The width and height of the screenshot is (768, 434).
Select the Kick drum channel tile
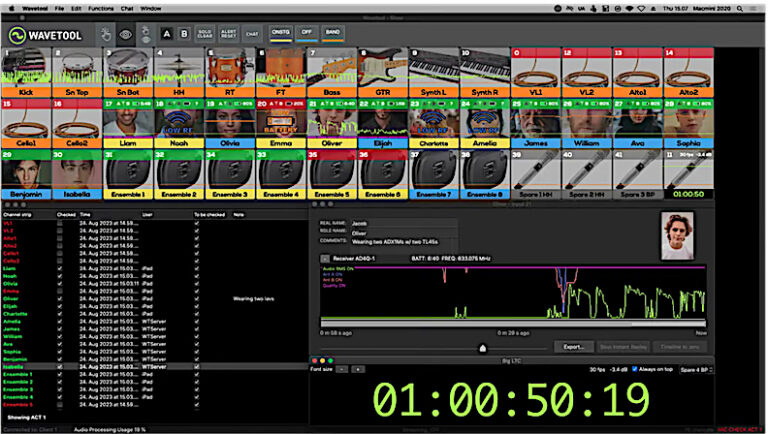[x=26, y=72]
